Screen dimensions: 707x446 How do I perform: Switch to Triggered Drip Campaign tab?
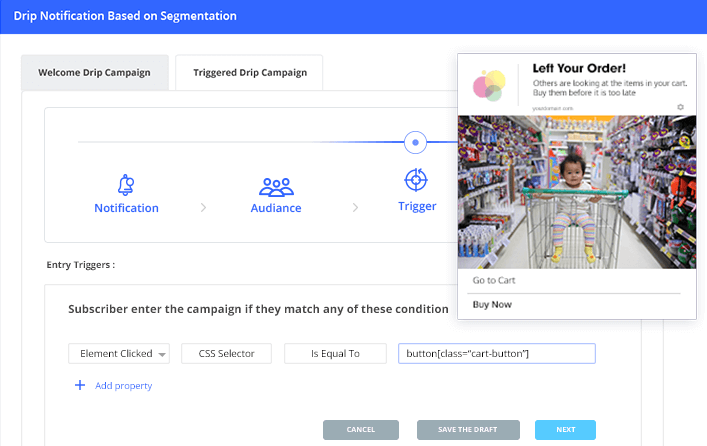(x=249, y=72)
